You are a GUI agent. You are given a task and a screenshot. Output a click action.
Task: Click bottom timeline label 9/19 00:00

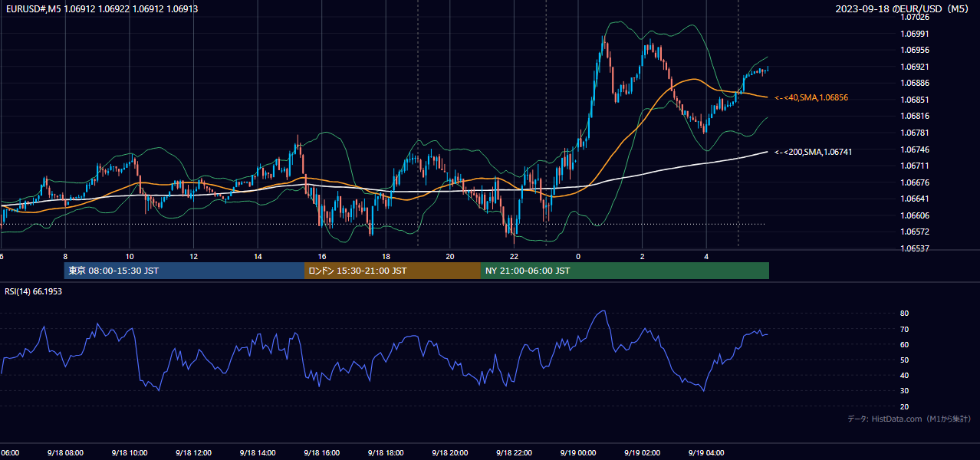point(578,453)
